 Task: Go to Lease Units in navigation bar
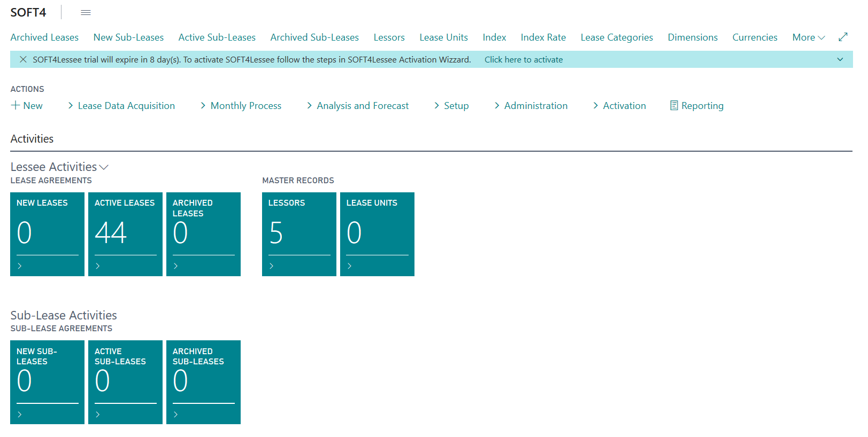(444, 37)
